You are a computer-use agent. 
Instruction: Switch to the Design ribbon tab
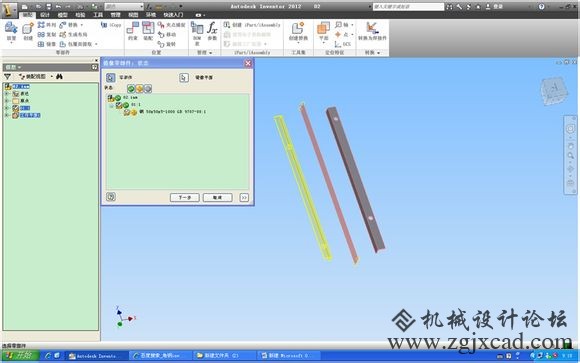[x=45, y=15]
